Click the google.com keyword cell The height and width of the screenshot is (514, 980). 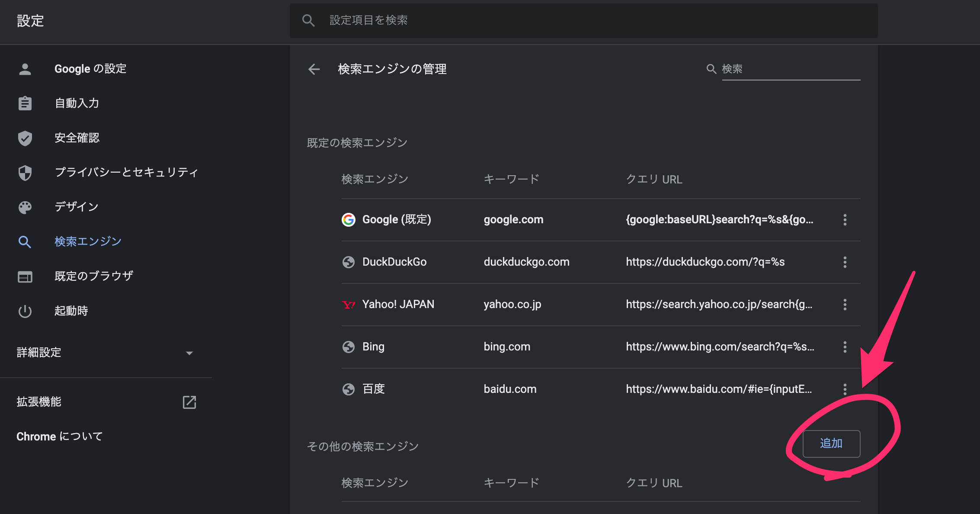(x=513, y=220)
